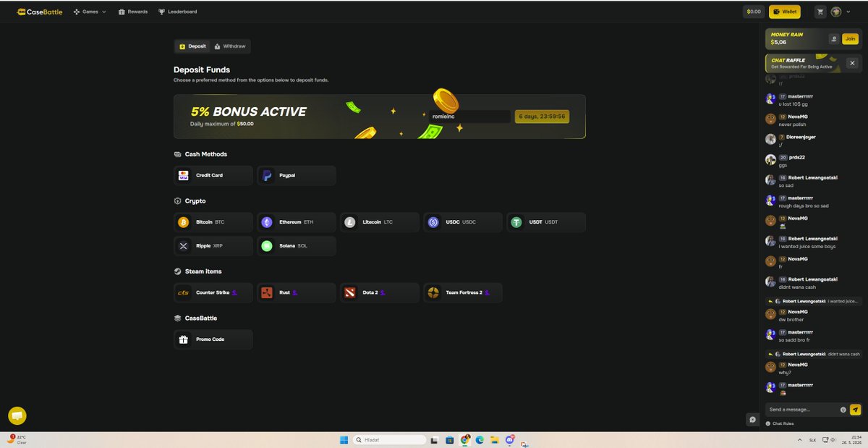Viewport: 868px width, 448px height.
Task: Select Dota 2 items deposit
Action: pos(380,292)
